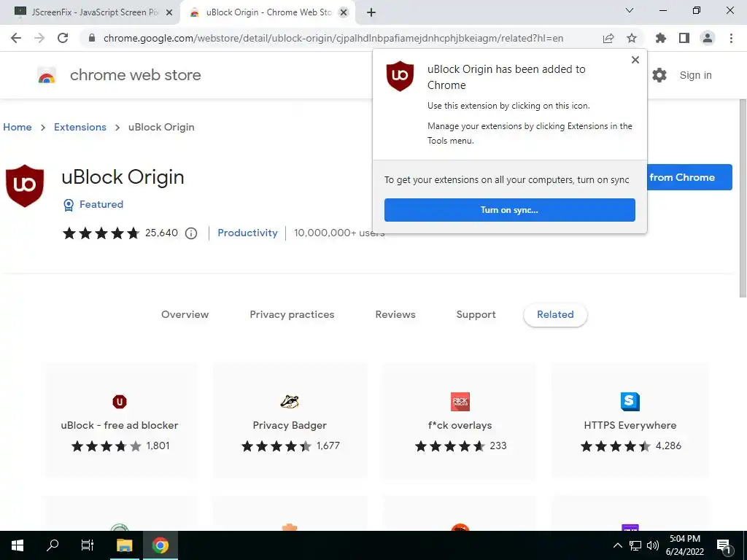Close the JScreenFix tab

169,13
